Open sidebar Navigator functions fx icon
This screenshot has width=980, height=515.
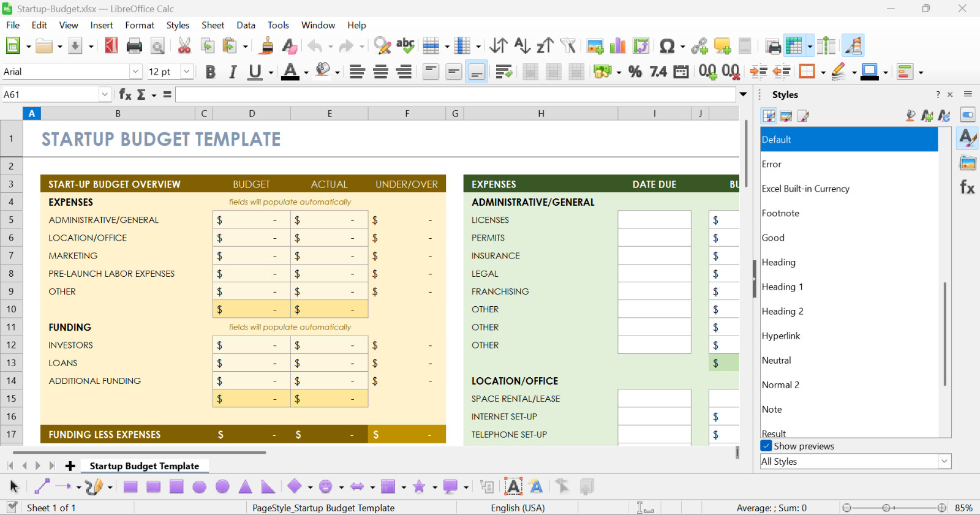968,187
